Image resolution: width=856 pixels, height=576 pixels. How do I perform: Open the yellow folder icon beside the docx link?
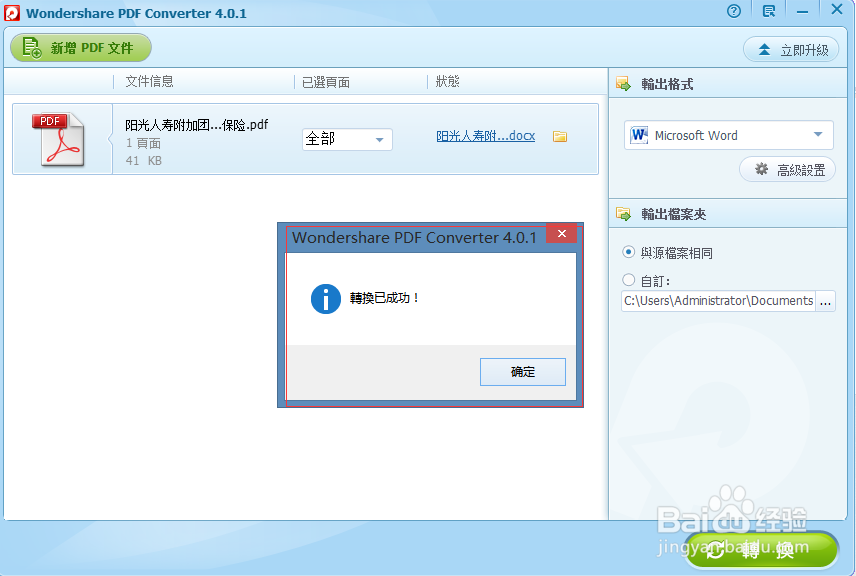[x=562, y=135]
